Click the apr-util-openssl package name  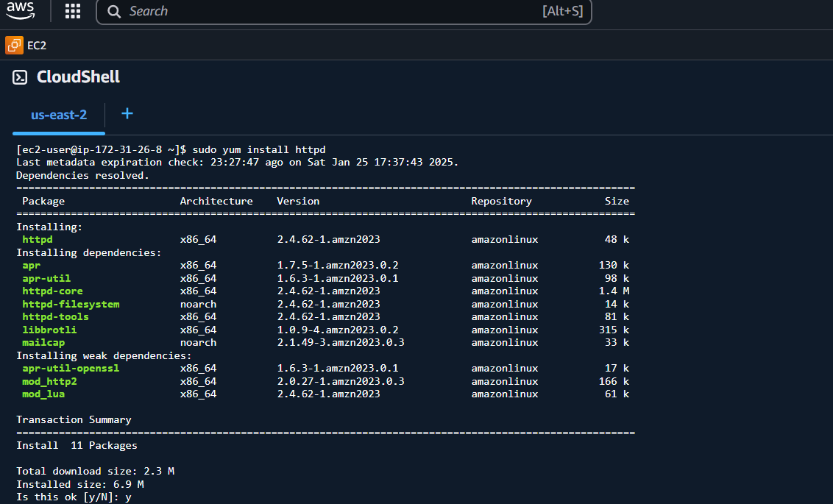[71, 369]
